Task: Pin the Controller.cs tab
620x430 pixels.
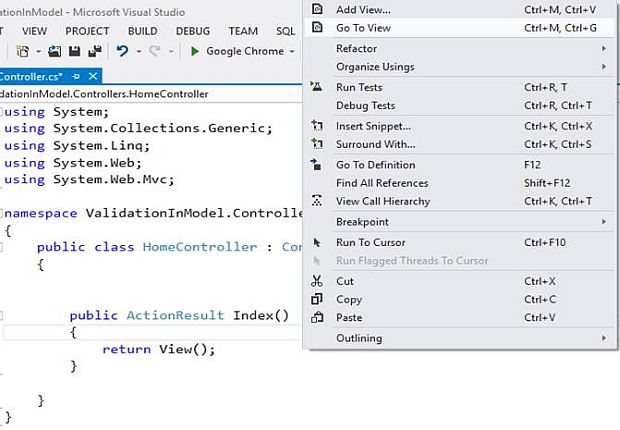Action: (76, 76)
